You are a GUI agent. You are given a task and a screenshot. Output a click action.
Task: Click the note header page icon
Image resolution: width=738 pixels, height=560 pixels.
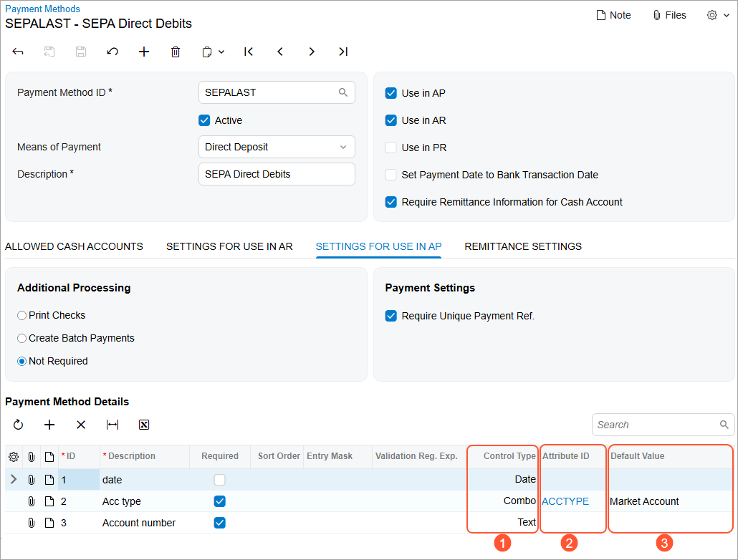pos(49,456)
